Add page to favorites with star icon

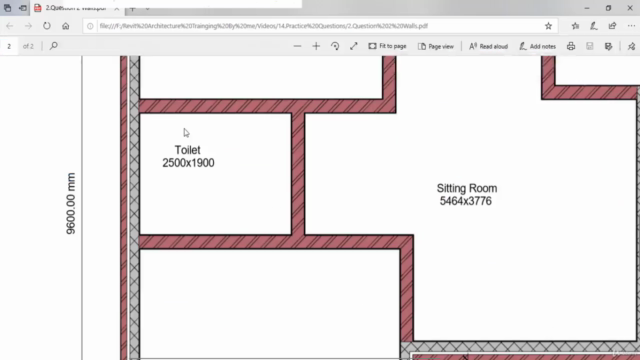click(x=548, y=26)
